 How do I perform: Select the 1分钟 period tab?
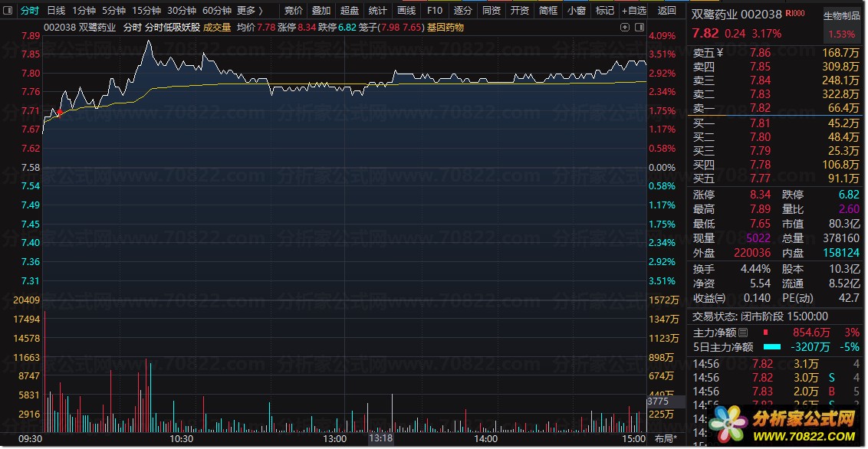coord(84,11)
